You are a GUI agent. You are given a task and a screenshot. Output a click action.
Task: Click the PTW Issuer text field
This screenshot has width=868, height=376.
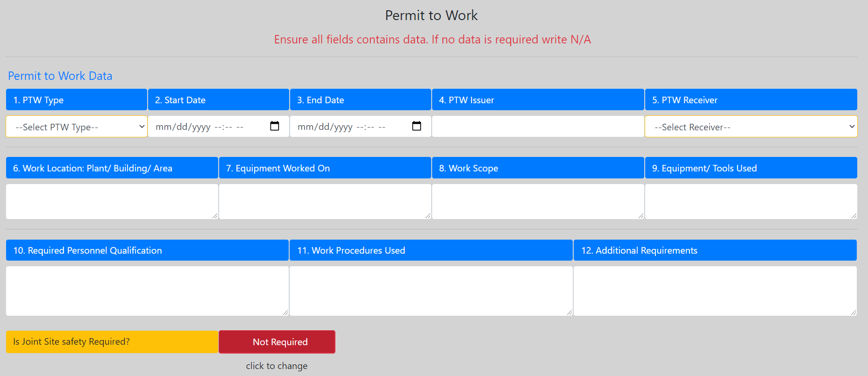point(538,127)
